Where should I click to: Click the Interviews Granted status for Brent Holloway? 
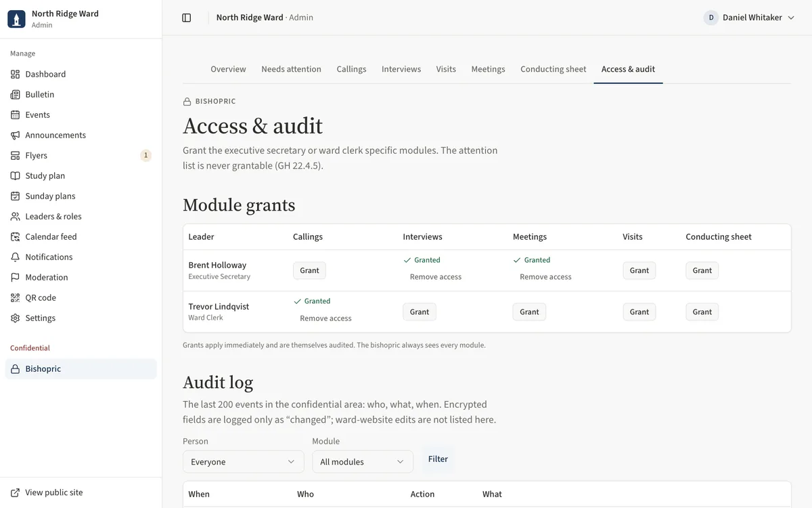[422, 260]
